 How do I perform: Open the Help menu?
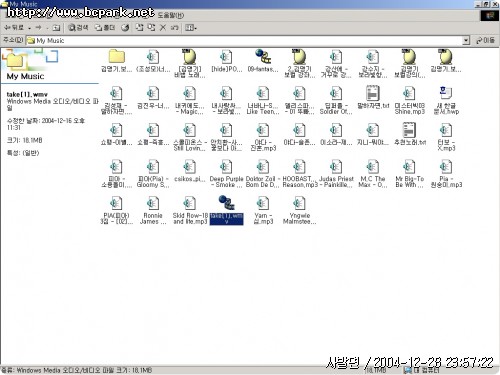pyautogui.click(x=170, y=15)
